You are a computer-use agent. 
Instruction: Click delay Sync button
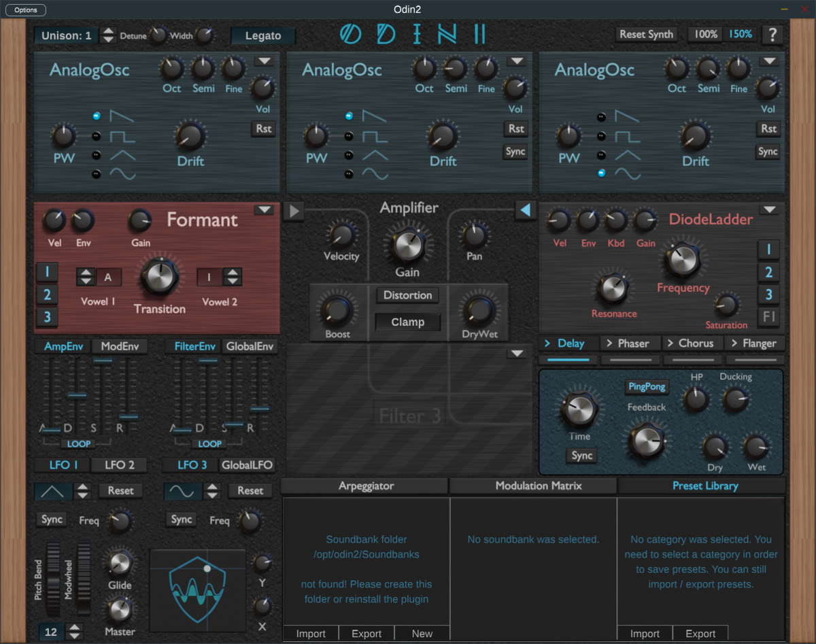point(582,456)
